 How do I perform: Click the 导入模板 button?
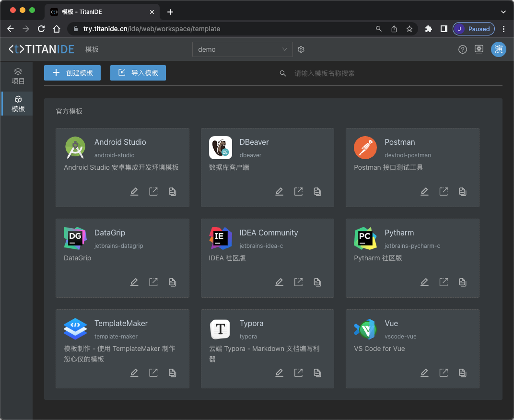(x=138, y=73)
